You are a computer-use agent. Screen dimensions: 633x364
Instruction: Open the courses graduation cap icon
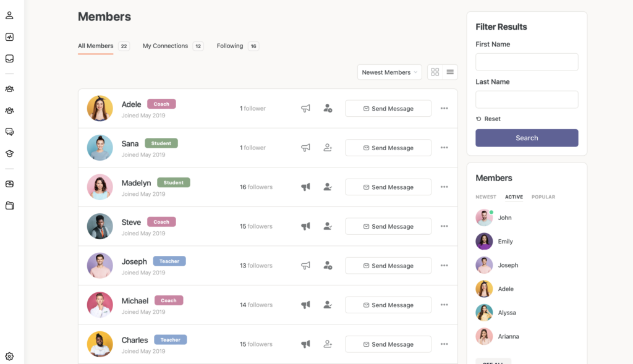point(9,153)
